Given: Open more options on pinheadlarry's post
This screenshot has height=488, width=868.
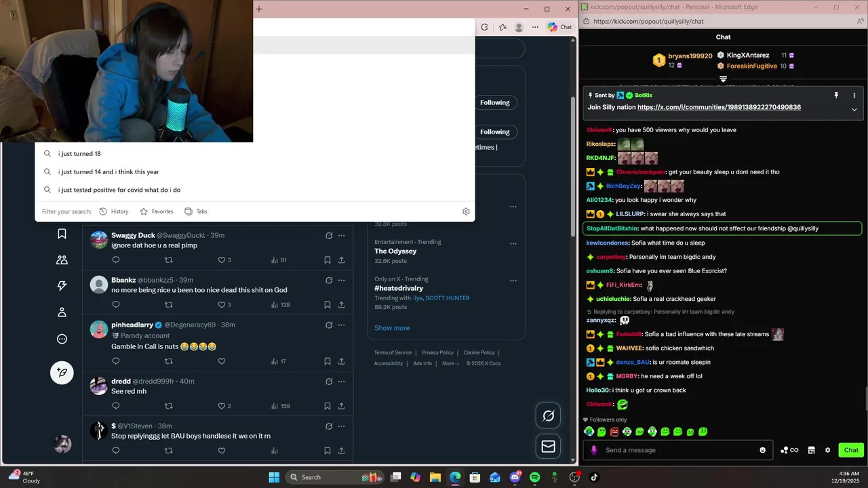Looking at the screenshot, I should point(341,325).
